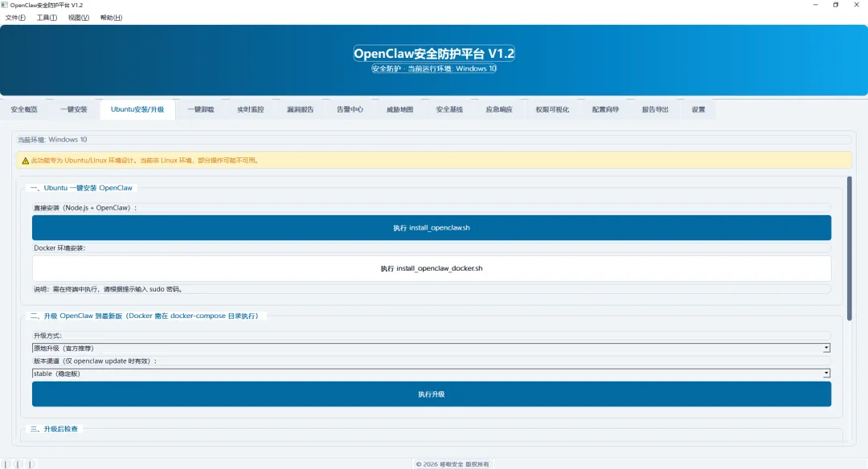Expand the 升级方式 combo box

[432, 348]
